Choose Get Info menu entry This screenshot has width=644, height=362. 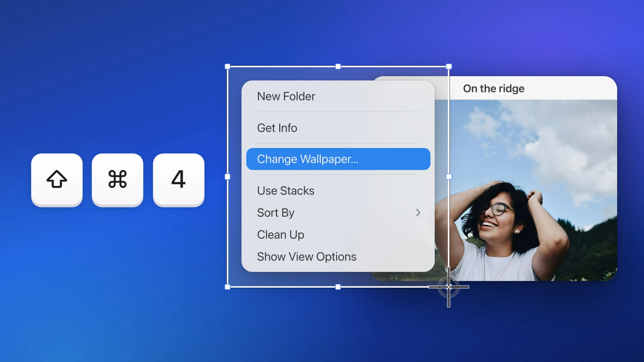(x=338, y=128)
